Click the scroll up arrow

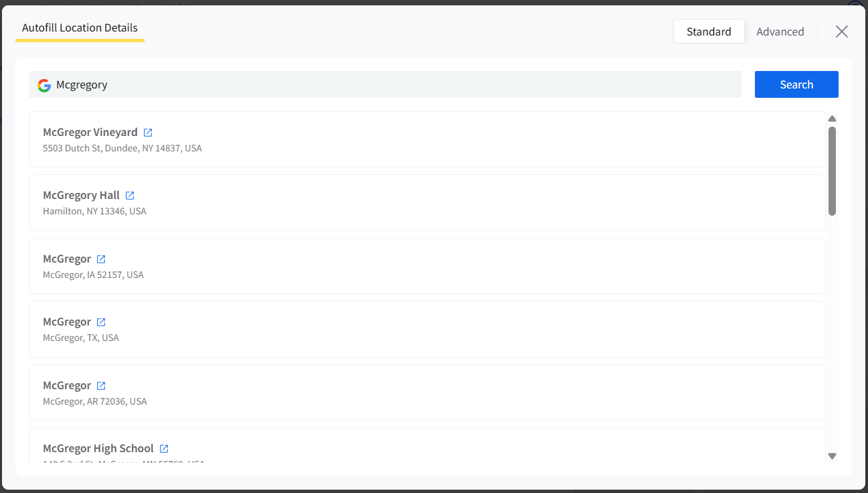[x=833, y=119]
